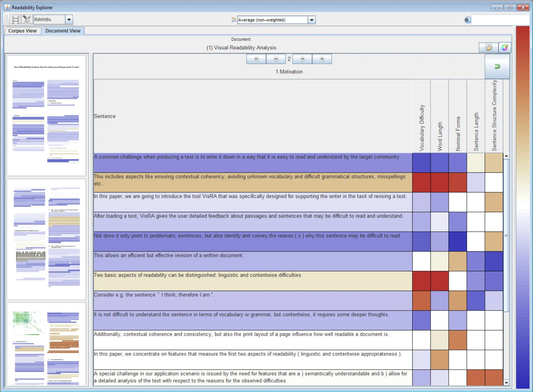The image size is (533, 392).
Task: Switch to the Corpus View tab
Action: pyautogui.click(x=23, y=31)
